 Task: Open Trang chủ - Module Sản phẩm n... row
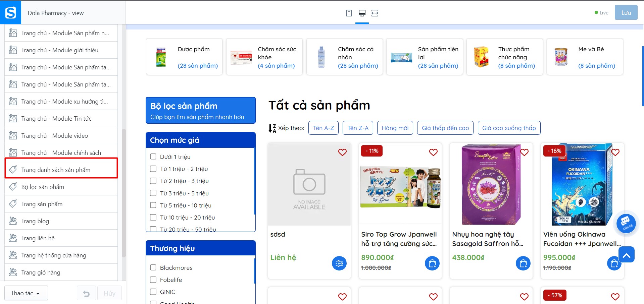tap(61, 33)
